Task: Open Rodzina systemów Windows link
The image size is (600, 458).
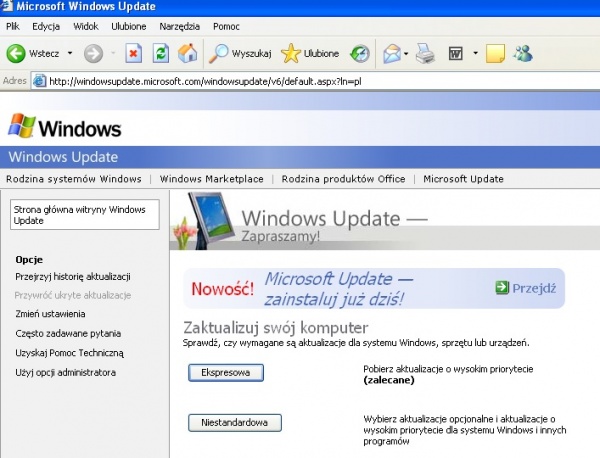Action: pyautogui.click(x=73, y=179)
